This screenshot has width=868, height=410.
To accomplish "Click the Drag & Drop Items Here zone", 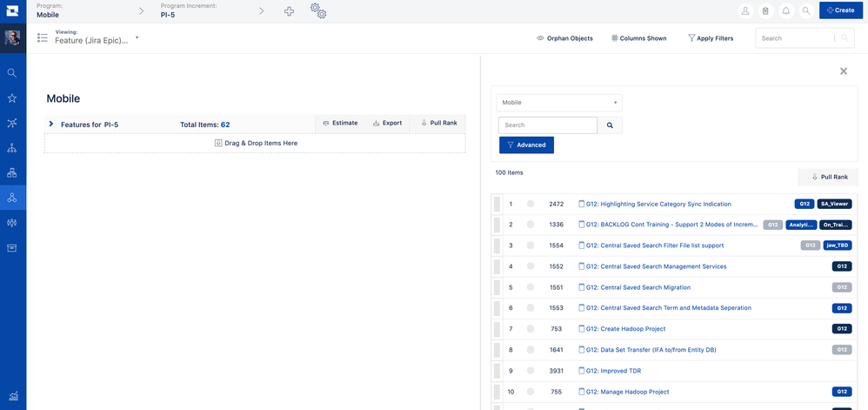I will pos(255,143).
